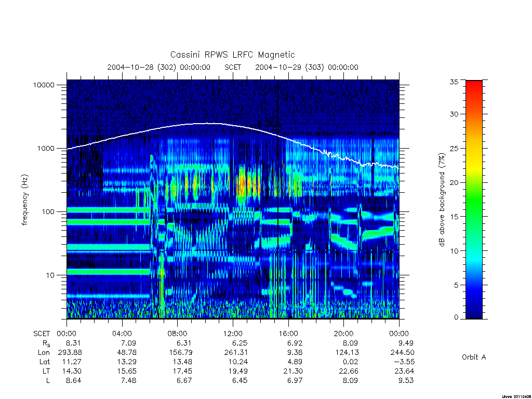Click the latitude value -3.55
The height and width of the screenshot is (399, 532).
pyautogui.click(x=404, y=362)
